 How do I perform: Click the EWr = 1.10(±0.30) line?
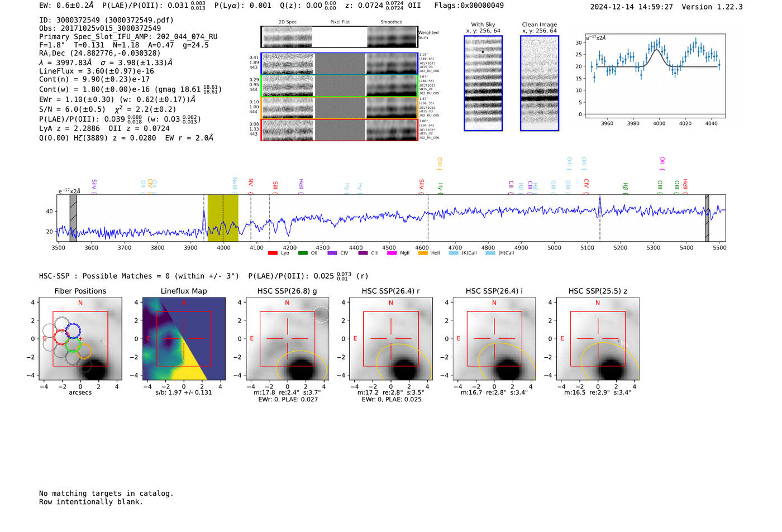coord(117,99)
